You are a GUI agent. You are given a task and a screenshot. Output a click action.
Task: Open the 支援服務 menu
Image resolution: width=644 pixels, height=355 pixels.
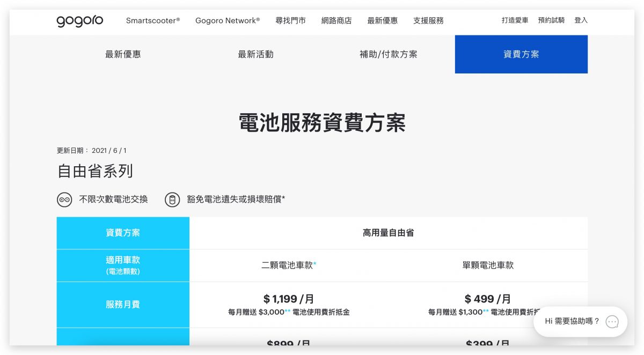[428, 20]
